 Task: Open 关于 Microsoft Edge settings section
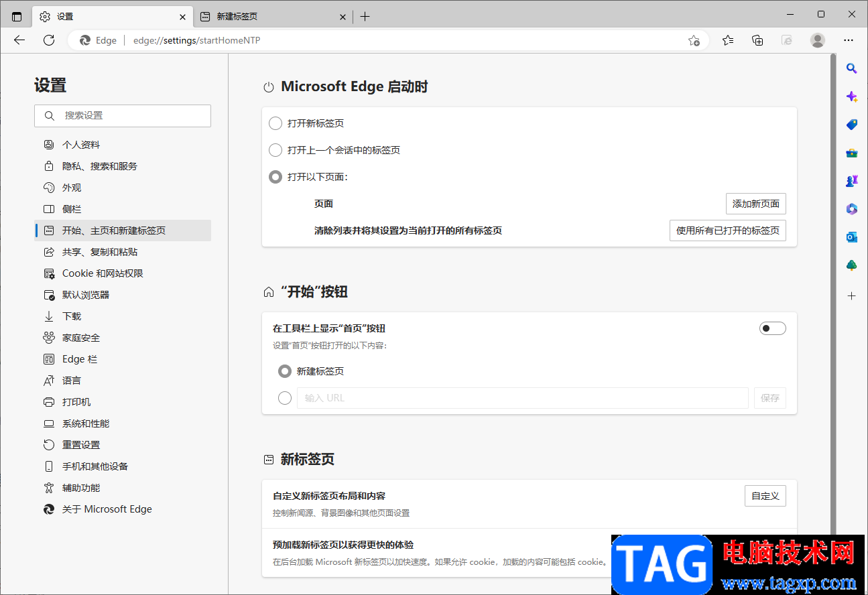123,509
